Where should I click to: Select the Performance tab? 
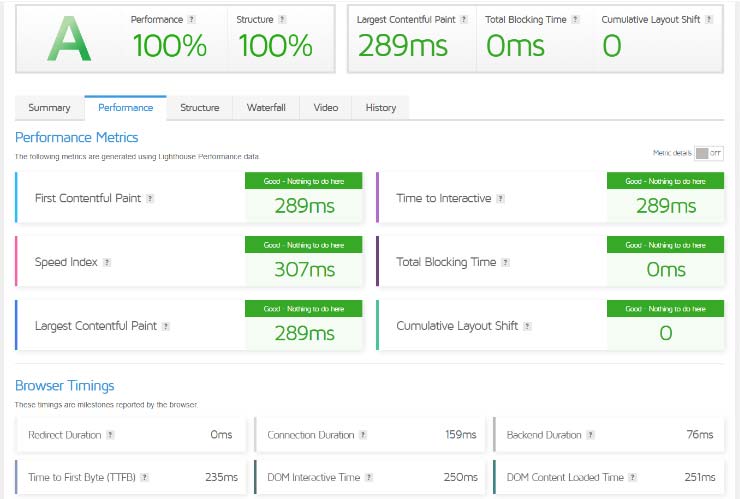pyautogui.click(x=126, y=108)
